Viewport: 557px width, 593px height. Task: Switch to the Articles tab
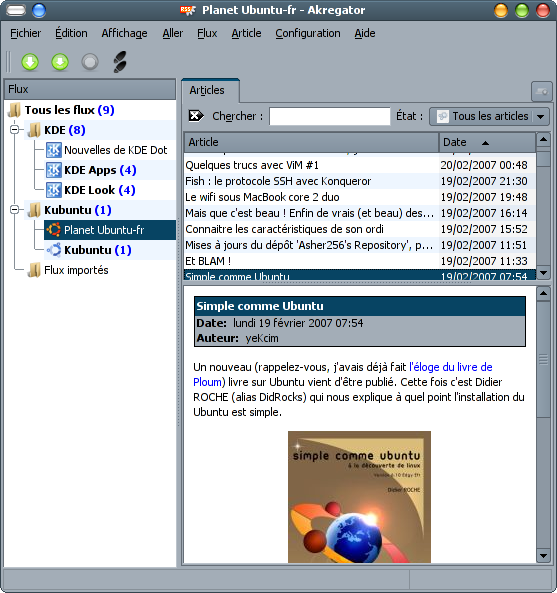click(207, 90)
